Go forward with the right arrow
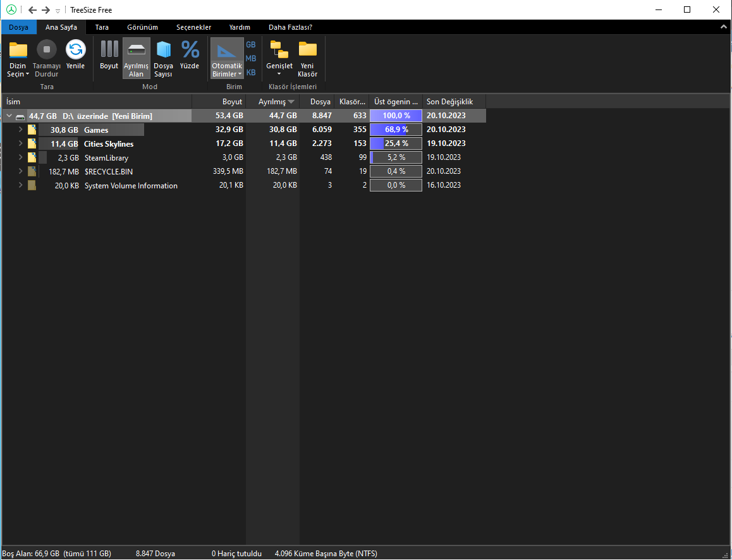The image size is (732, 560). tap(46, 10)
